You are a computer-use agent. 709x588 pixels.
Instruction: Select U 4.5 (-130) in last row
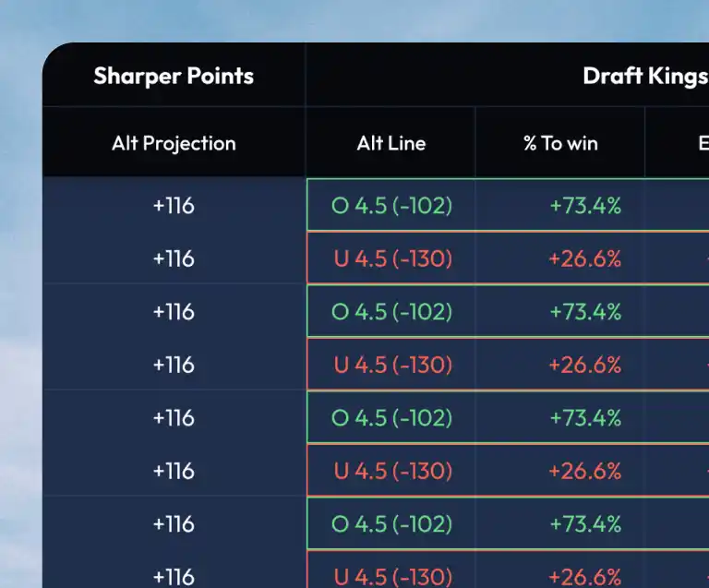(x=392, y=576)
